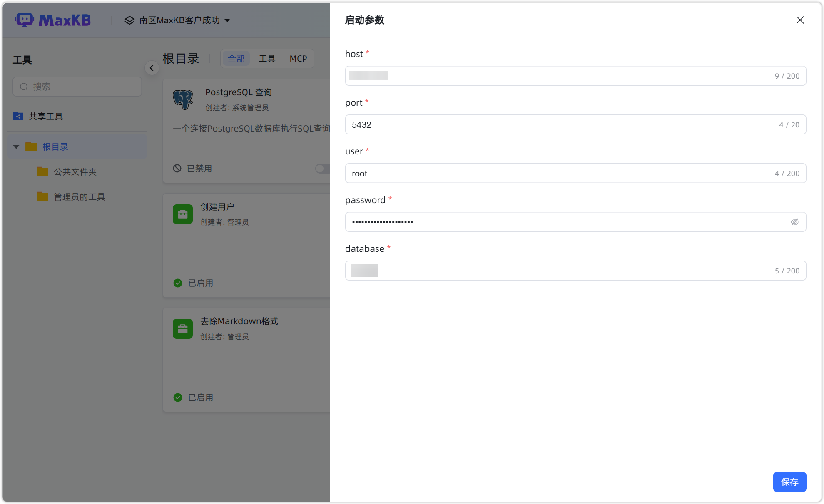Collapse the 根目录 tree node
The image size is (824, 504).
tap(16, 146)
